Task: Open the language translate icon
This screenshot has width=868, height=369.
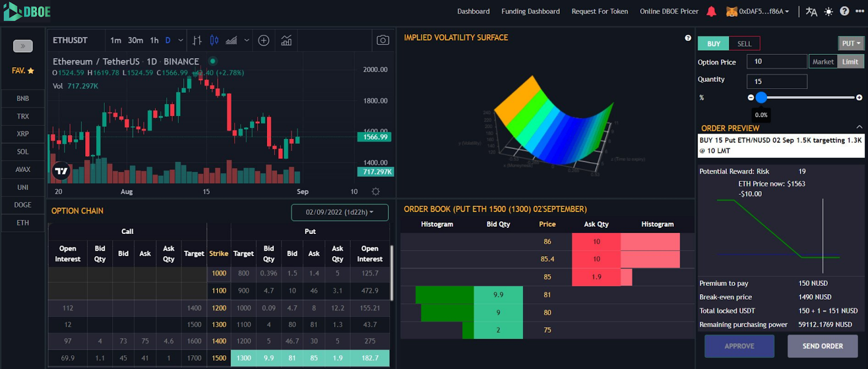Action: coord(811,11)
